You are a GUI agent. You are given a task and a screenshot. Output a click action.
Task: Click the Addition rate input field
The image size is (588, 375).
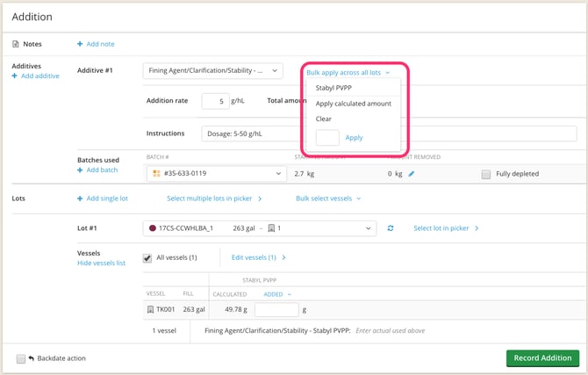coord(215,101)
